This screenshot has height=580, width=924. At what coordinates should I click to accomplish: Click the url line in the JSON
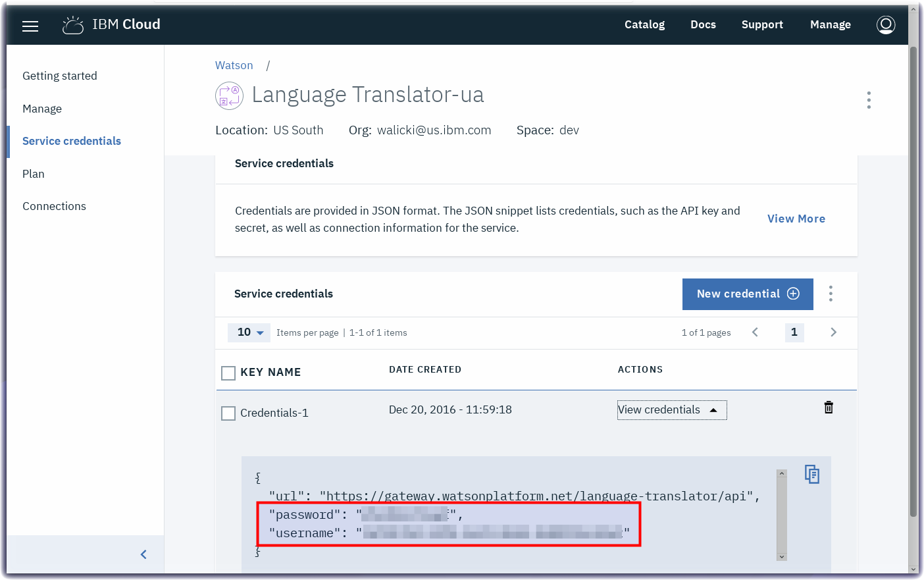click(515, 496)
